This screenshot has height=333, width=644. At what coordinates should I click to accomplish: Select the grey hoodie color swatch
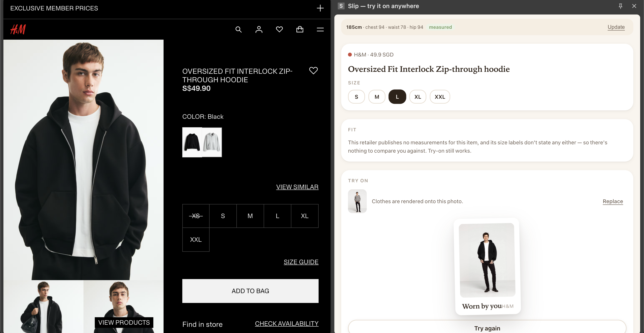point(212,142)
